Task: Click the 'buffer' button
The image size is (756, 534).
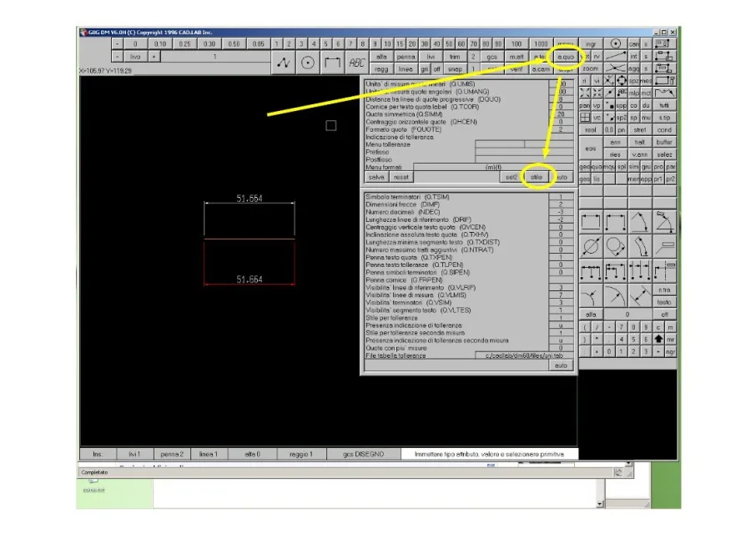Action: click(x=664, y=142)
